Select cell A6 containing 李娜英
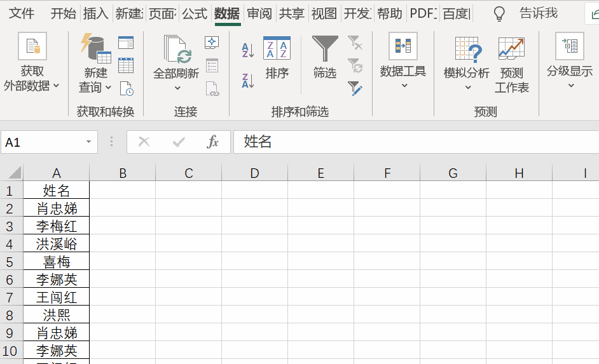This screenshot has width=599, height=364. pyautogui.click(x=56, y=280)
